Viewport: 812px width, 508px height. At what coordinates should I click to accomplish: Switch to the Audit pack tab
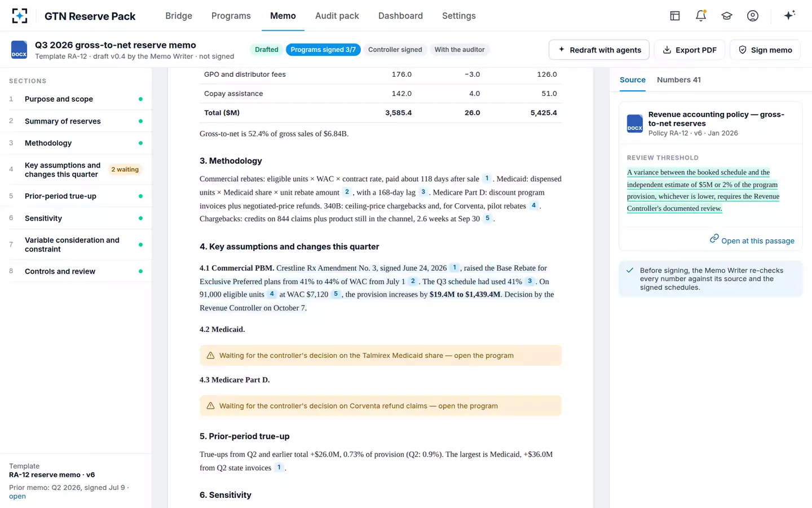tap(337, 16)
